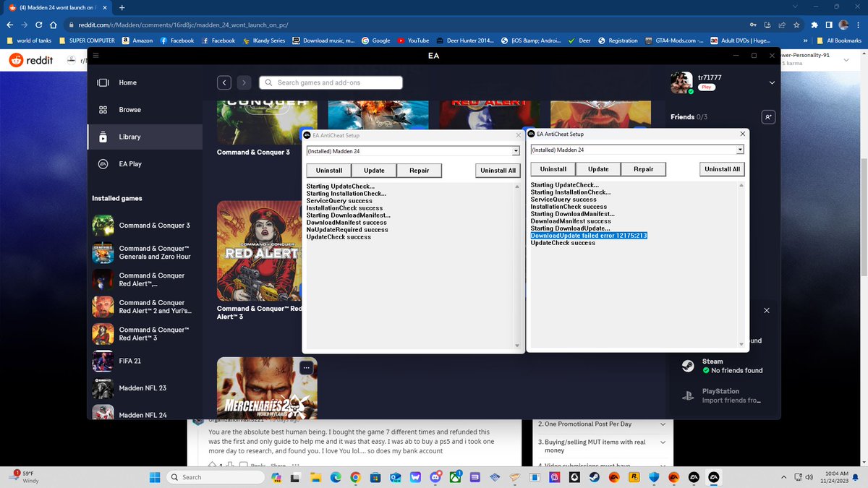Reload the Chrome page
Viewport: 868px width, 488px height.
click(40, 25)
